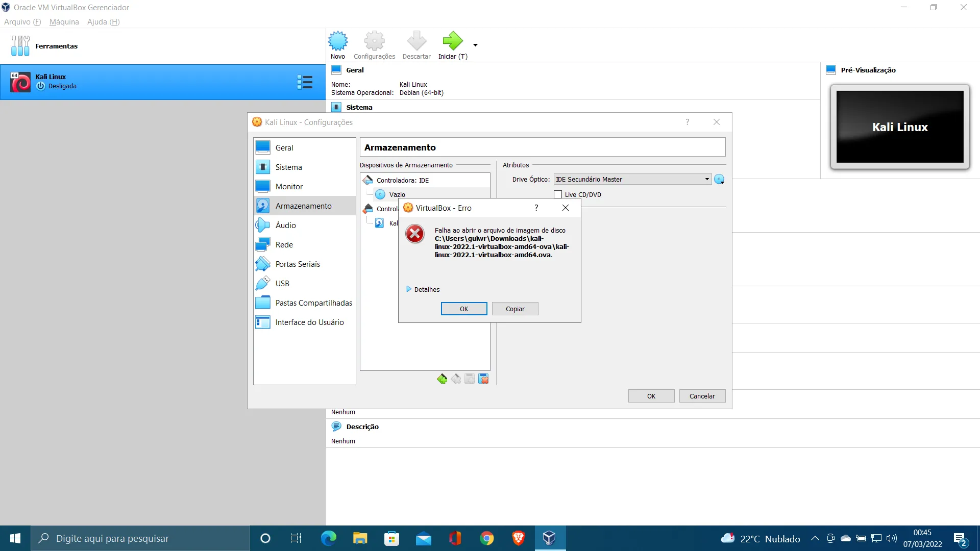The width and height of the screenshot is (980, 551).
Task: Open the Arquivo menu
Action: pos(22,22)
